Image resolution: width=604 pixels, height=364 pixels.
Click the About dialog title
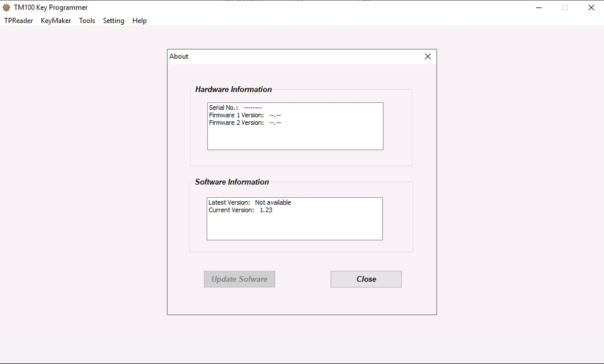(179, 56)
